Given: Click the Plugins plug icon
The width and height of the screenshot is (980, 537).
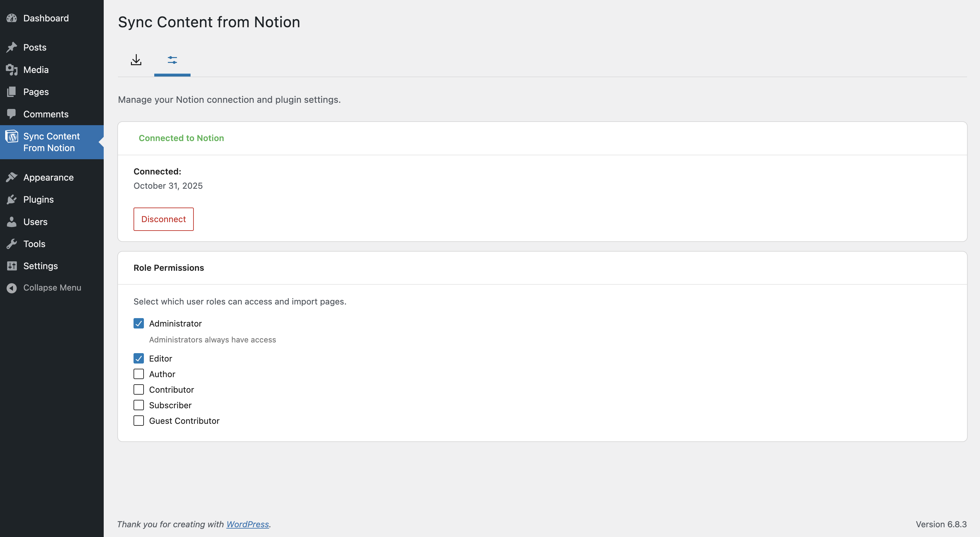Looking at the screenshot, I should (x=12, y=199).
